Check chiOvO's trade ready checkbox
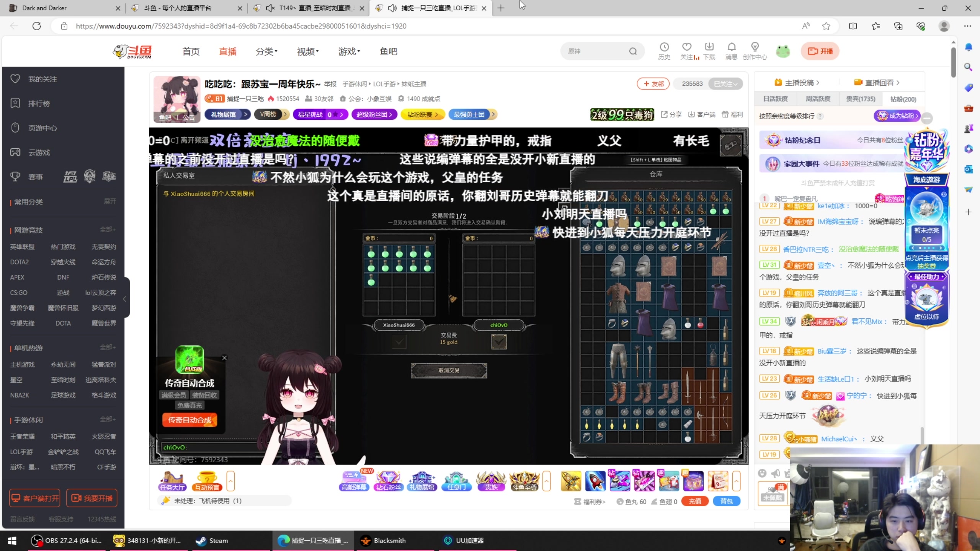The width and height of the screenshot is (980, 551). click(498, 342)
